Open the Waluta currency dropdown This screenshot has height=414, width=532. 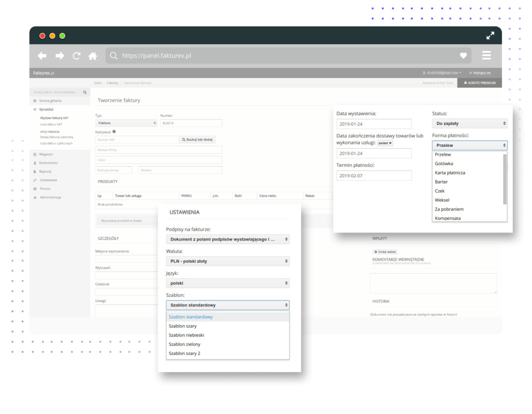228,261
